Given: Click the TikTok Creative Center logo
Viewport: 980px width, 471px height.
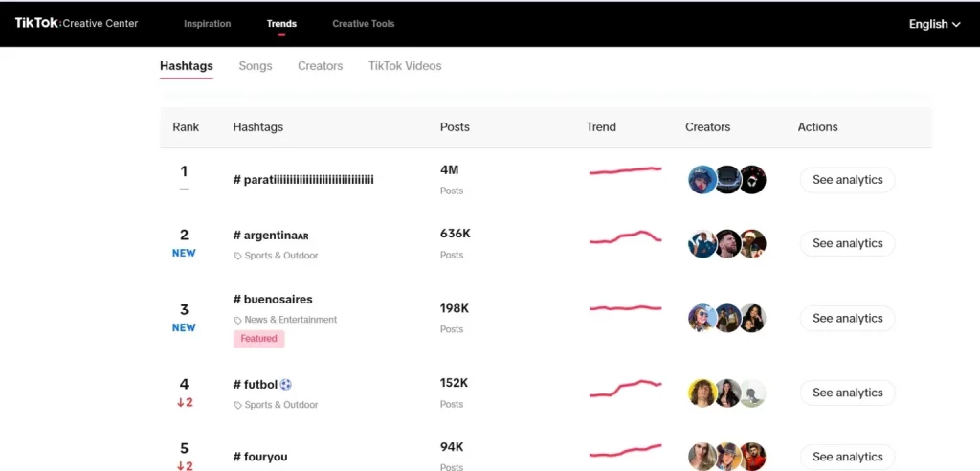Looking at the screenshot, I should coord(77,23).
